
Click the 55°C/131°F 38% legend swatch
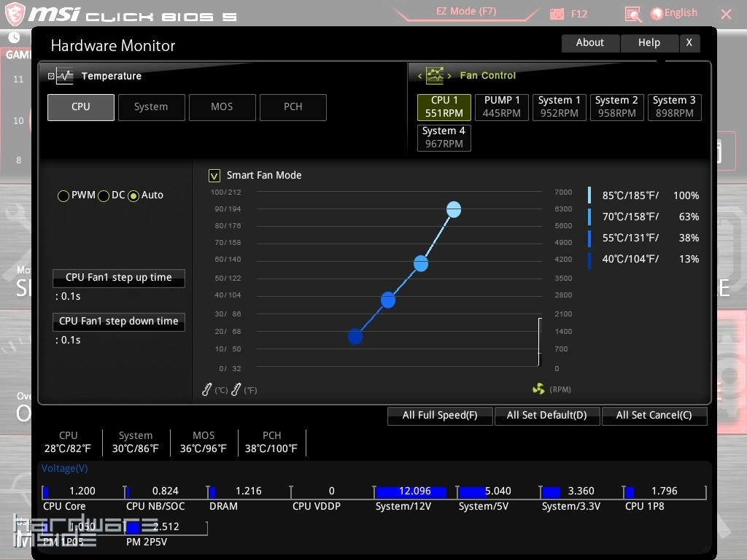click(589, 238)
